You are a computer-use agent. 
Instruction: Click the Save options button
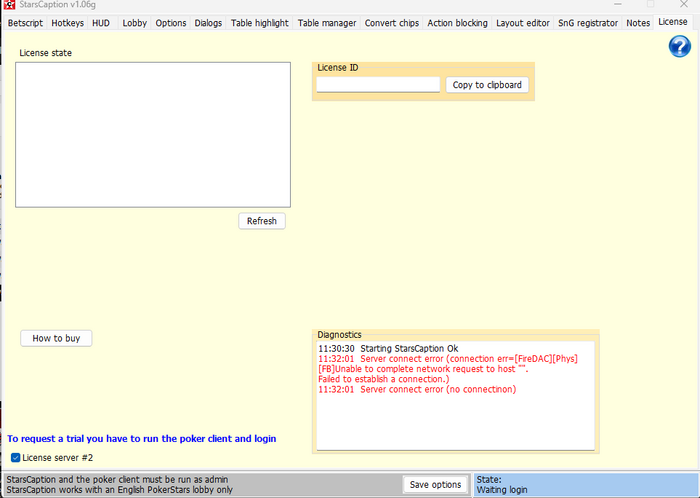(435, 484)
